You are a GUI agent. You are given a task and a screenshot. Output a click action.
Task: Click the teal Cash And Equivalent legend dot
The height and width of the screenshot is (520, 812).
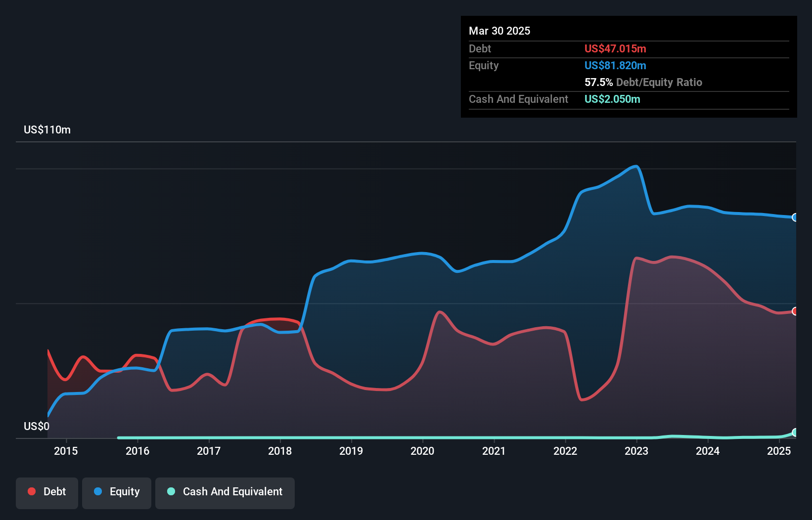tap(170, 491)
